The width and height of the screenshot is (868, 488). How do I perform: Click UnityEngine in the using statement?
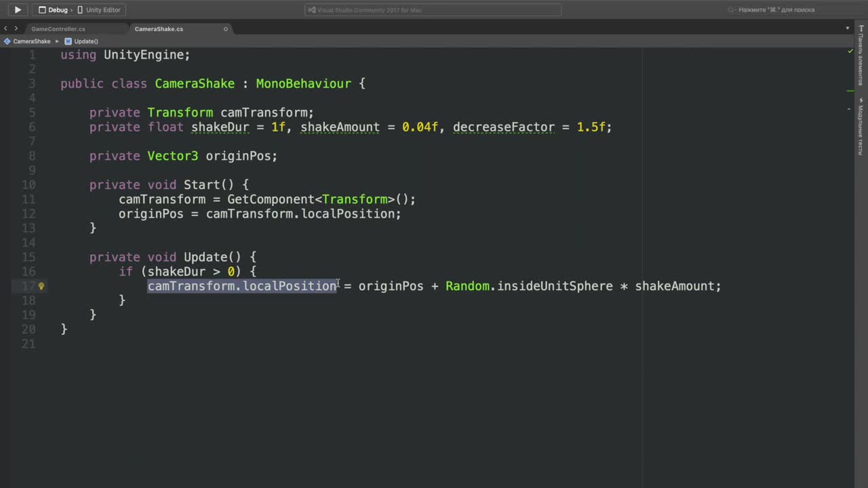click(144, 55)
